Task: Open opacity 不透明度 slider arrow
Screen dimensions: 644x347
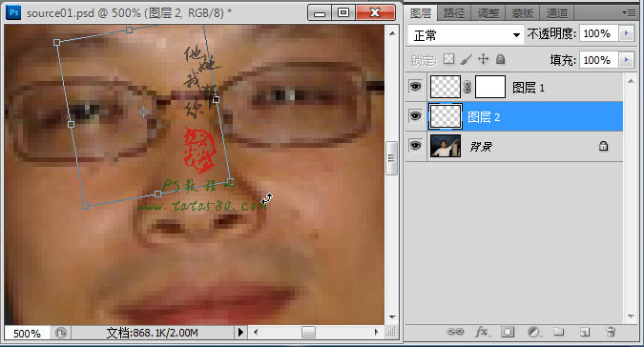Action: (x=626, y=33)
